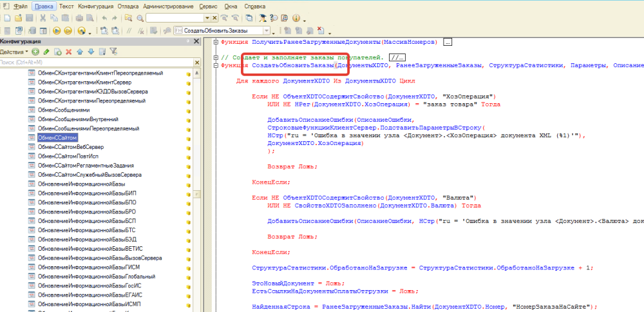Expand the collapsed comment 'Создает и заполняет заказы'
Image resolution: width=644 pixels, height=312 pixels.
[215, 58]
